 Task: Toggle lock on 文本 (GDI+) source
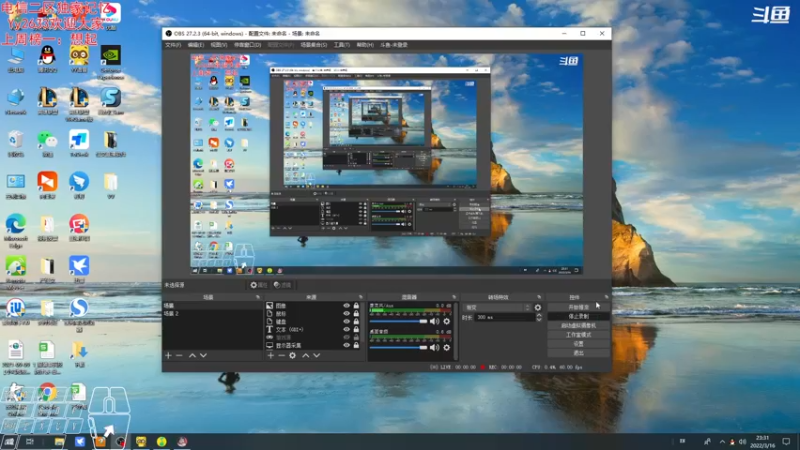pyautogui.click(x=356, y=330)
